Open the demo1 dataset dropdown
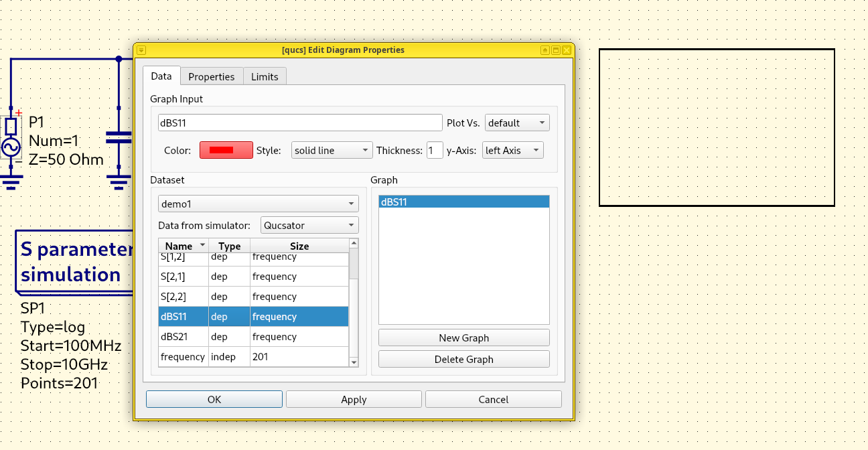 coord(258,204)
